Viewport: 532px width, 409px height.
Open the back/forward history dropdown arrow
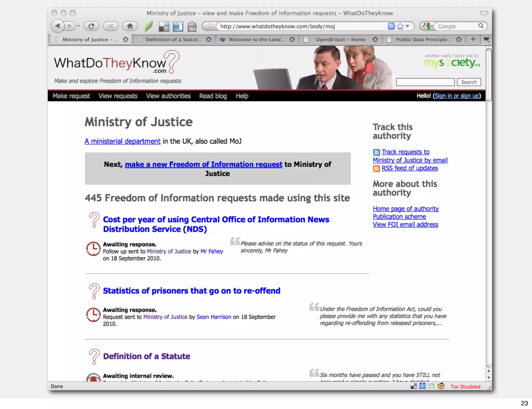(78, 26)
